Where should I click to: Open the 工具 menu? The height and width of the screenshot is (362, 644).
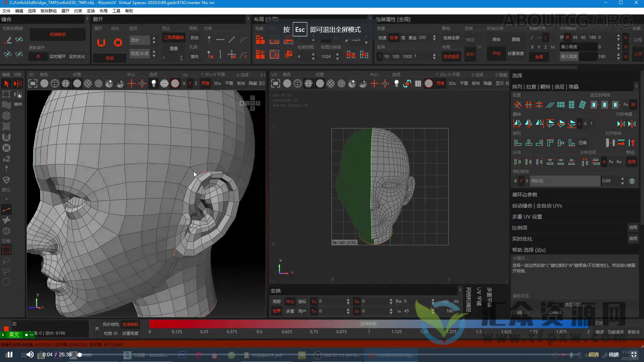(x=116, y=11)
